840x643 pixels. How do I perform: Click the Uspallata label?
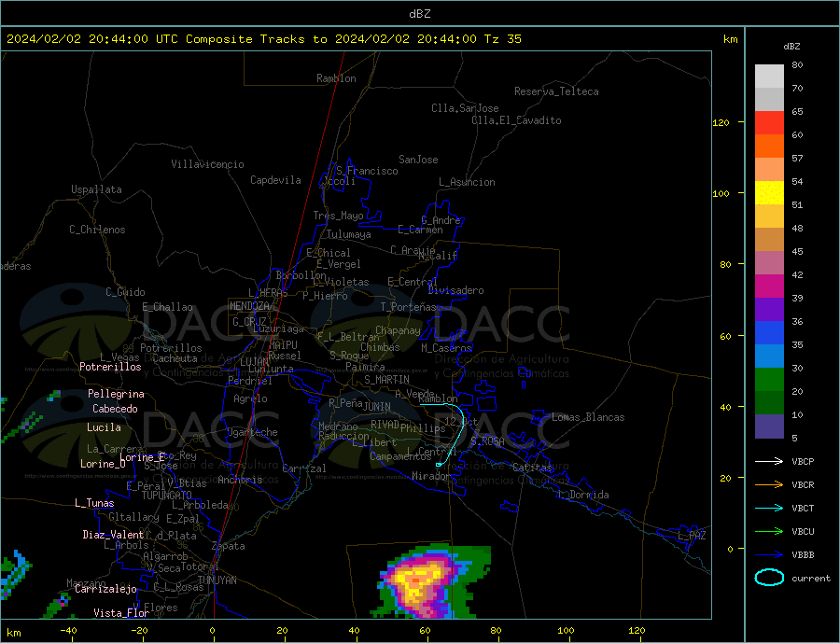point(96,189)
